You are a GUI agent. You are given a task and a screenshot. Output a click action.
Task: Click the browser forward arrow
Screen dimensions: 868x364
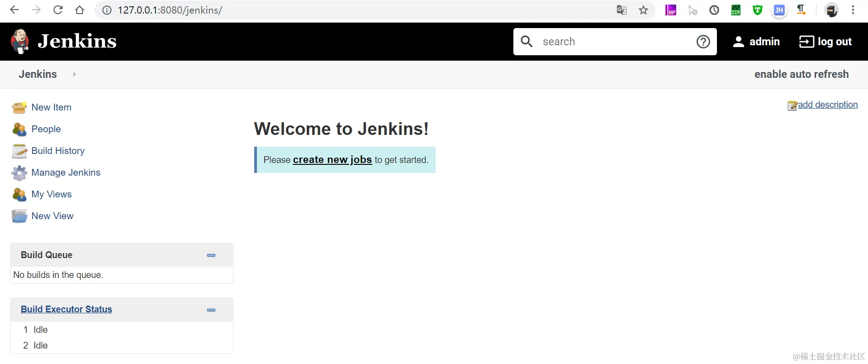36,10
